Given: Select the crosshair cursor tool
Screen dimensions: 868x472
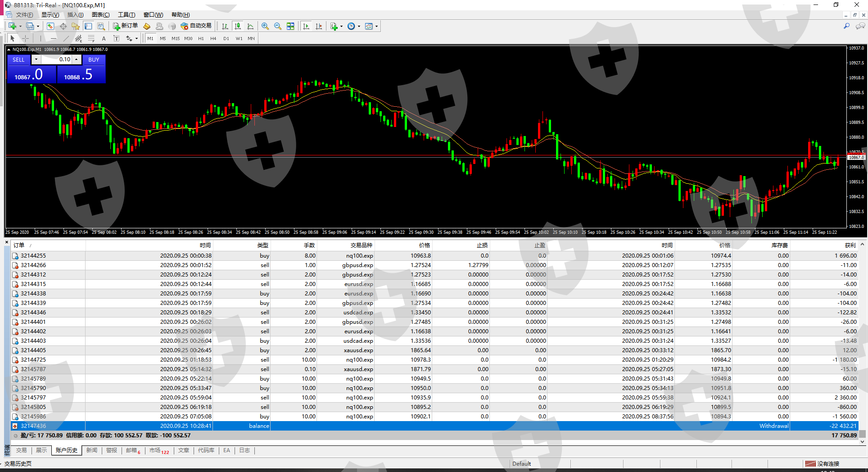Looking at the screenshot, I should (x=26, y=38).
